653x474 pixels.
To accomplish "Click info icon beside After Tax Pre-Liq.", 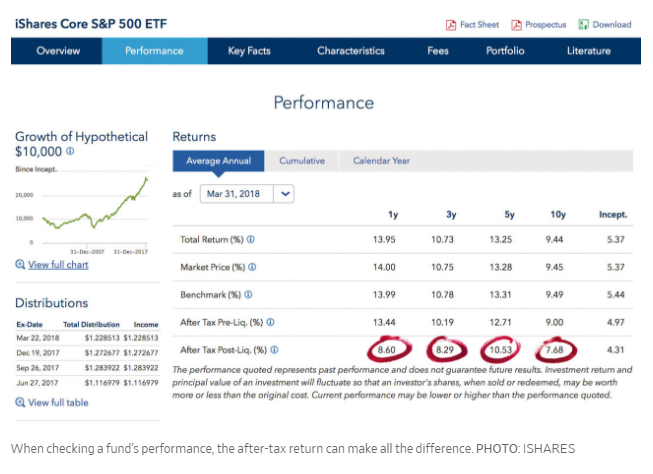I will pos(270,323).
